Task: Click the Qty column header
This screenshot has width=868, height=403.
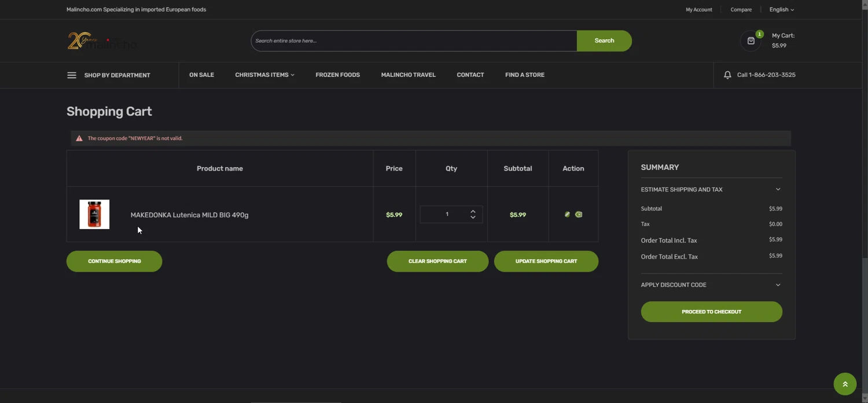Action: [x=451, y=168]
